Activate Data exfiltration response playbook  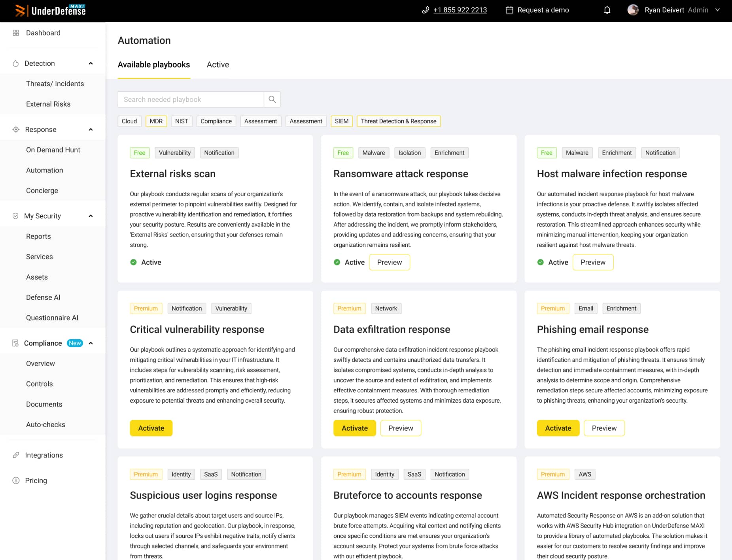[x=355, y=428]
